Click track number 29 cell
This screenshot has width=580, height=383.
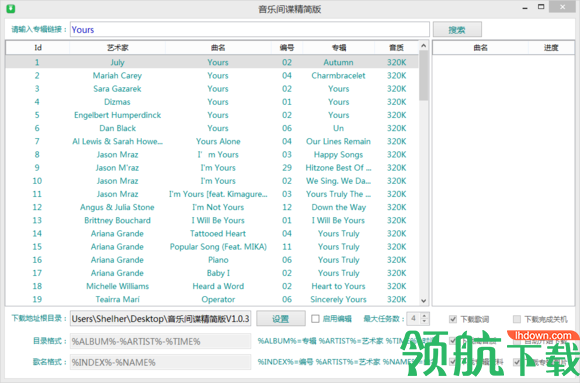(x=287, y=168)
